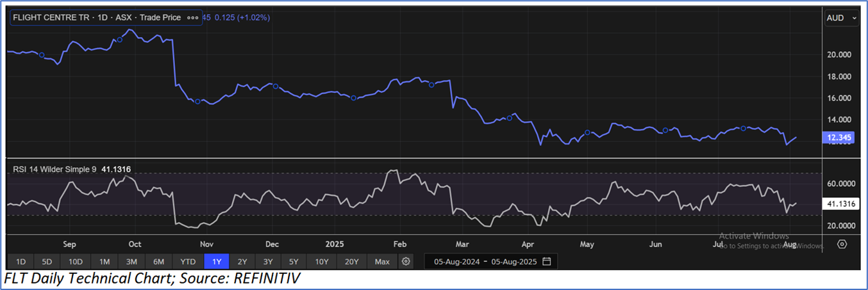Screen dimensions: 868x290
Task: Select the 20Y time range
Action: pyautogui.click(x=351, y=261)
